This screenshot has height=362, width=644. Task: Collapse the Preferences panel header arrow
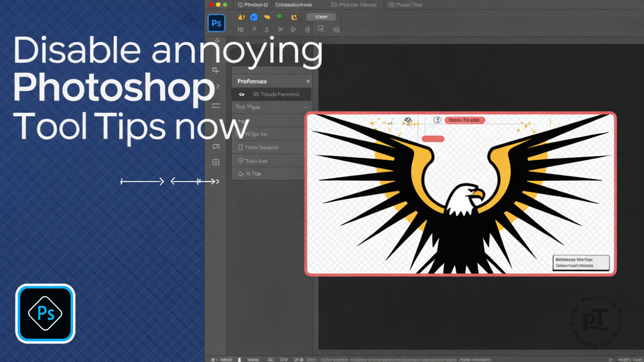pyautogui.click(x=308, y=81)
